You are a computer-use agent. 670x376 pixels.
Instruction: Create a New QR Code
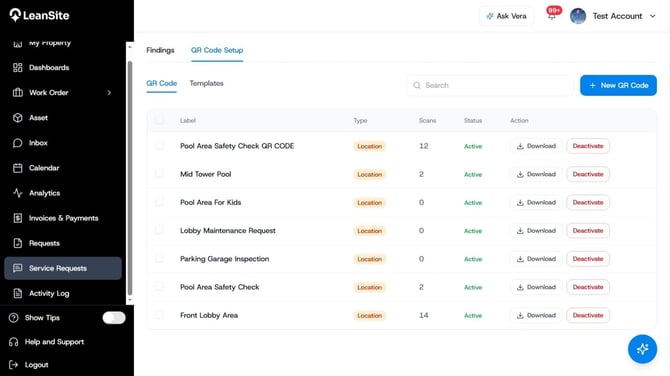pyautogui.click(x=618, y=85)
